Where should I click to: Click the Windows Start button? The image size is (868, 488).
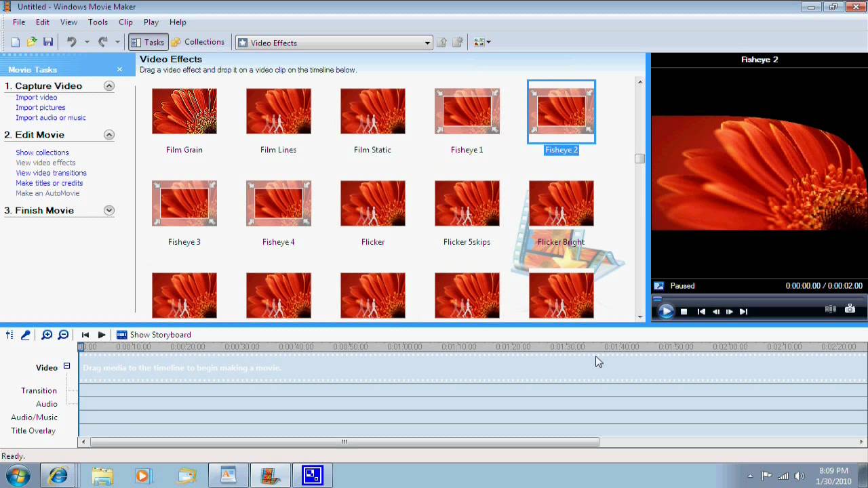coord(18,476)
